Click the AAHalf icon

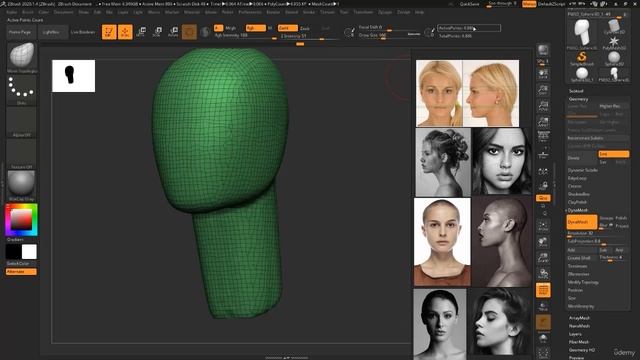coord(543,122)
